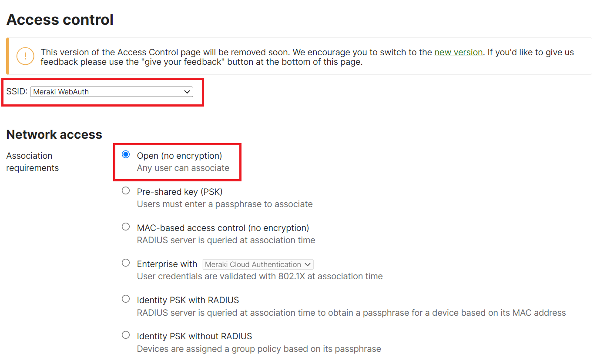Choose MAC-based access control radio button
The height and width of the screenshot is (364, 597).
[x=126, y=227]
